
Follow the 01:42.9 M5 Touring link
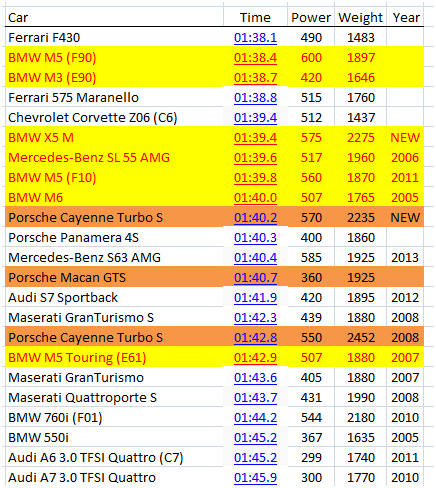point(255,357)
